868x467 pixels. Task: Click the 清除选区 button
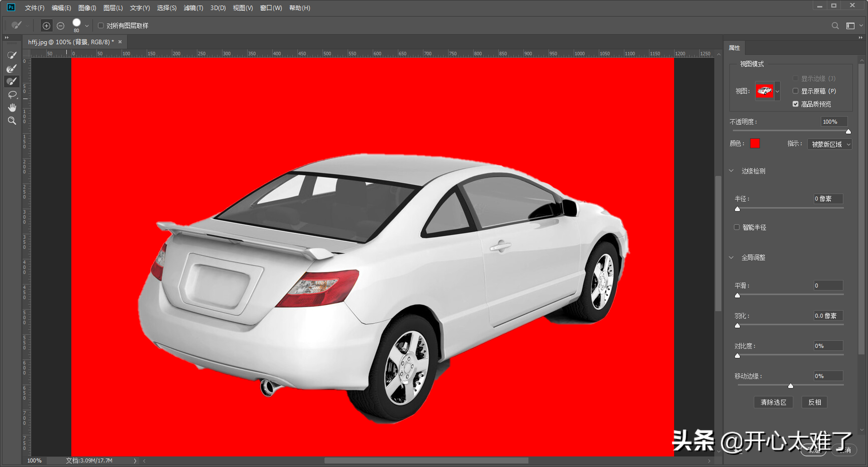(x=773, y=402)
